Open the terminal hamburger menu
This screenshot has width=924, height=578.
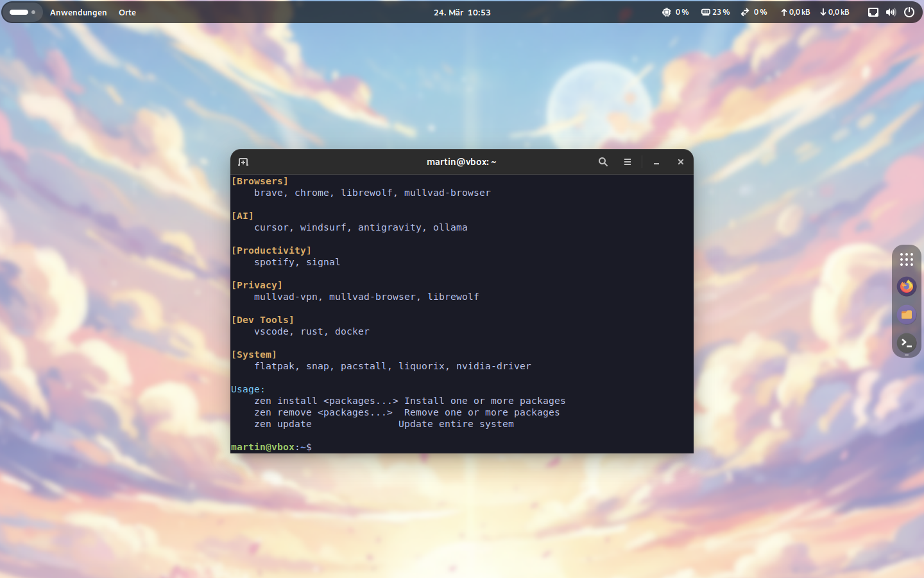628,162
